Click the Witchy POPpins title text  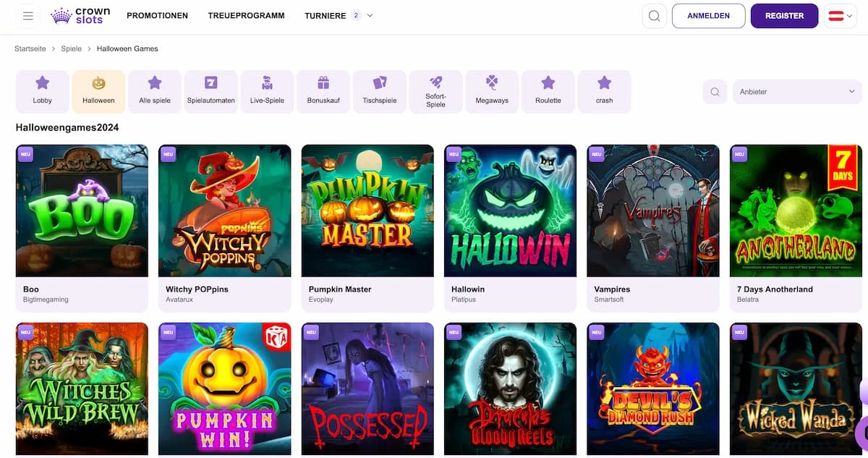pos(197,289)
